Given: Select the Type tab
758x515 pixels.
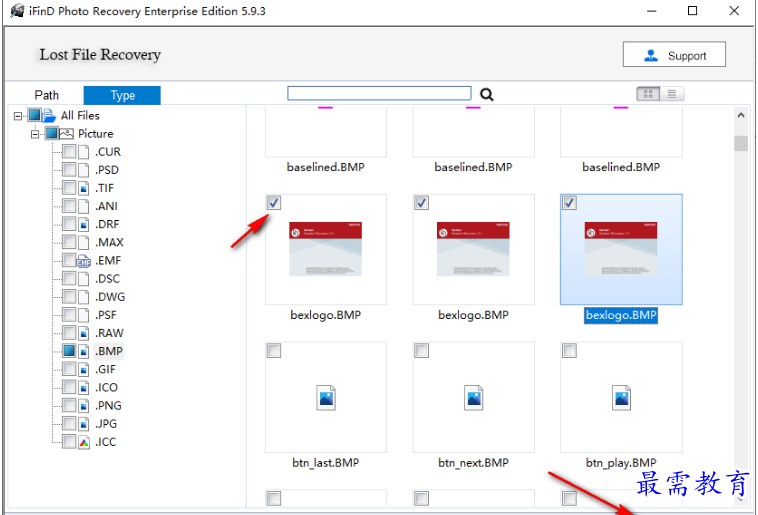Looking at the screenshot, I should click(122, 95).
